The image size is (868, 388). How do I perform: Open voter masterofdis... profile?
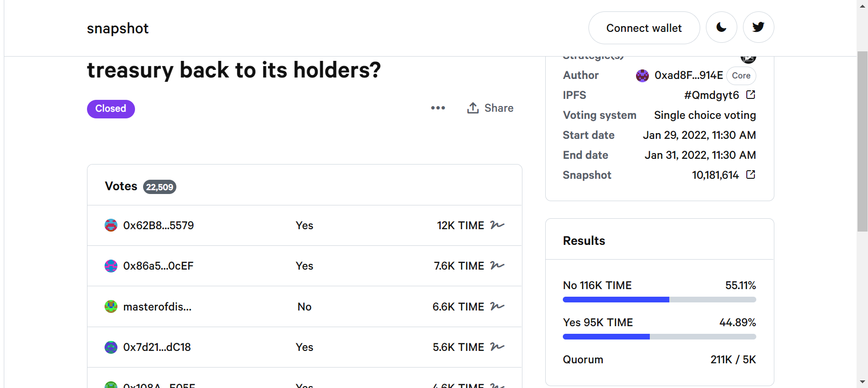point(157,307)
